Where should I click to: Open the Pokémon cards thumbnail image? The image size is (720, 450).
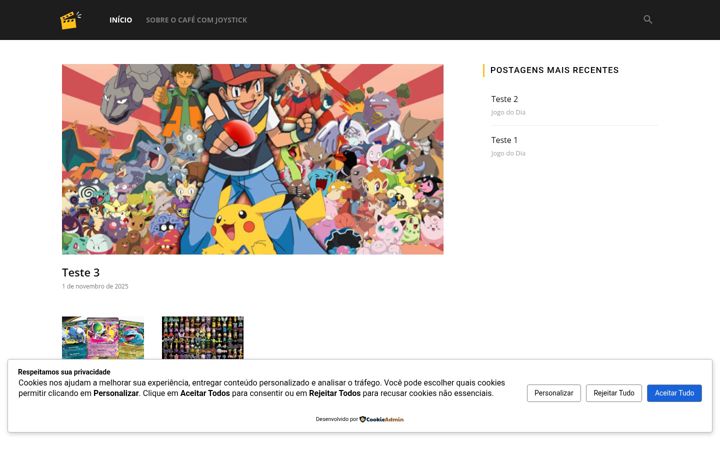point(103,338)
